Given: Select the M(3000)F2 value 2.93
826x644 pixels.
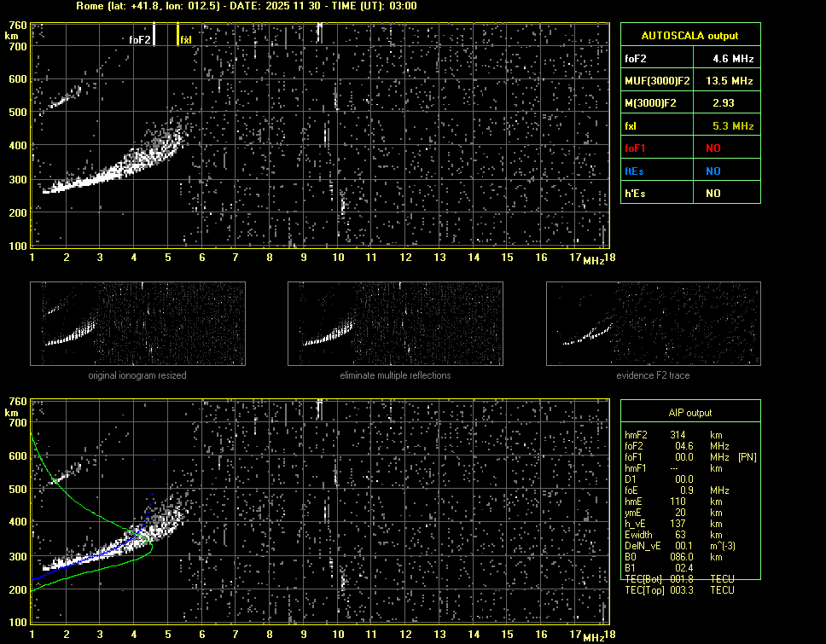Looking at the screenshot, I should tap(725, 103).
